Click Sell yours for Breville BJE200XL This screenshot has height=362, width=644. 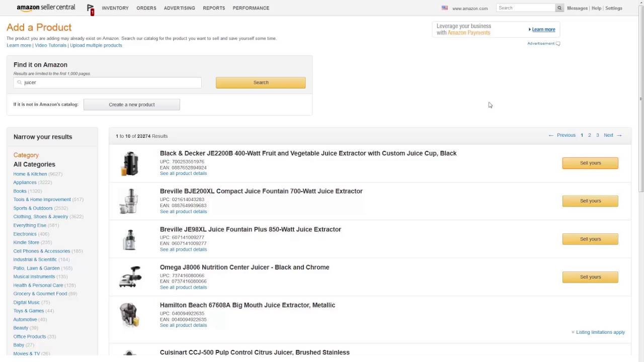pos(590,201)
